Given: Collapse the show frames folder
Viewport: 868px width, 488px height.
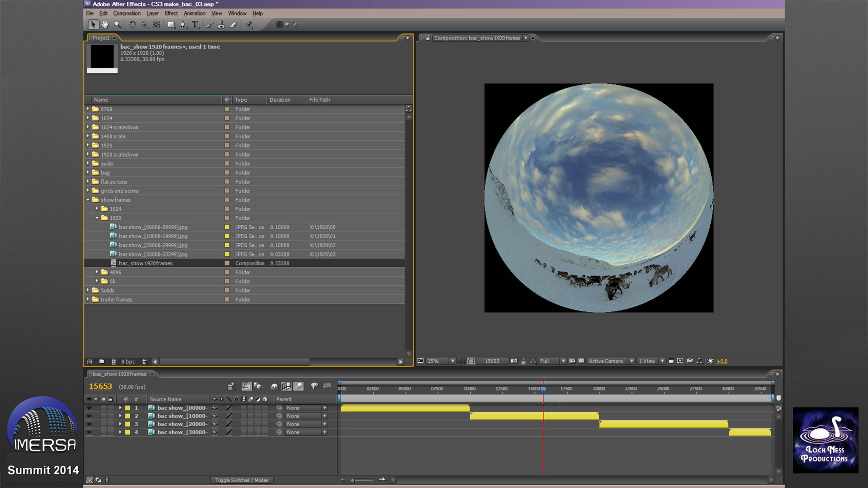Looking at the screenshot, I should pyautogui.click(x=88, y=200).
